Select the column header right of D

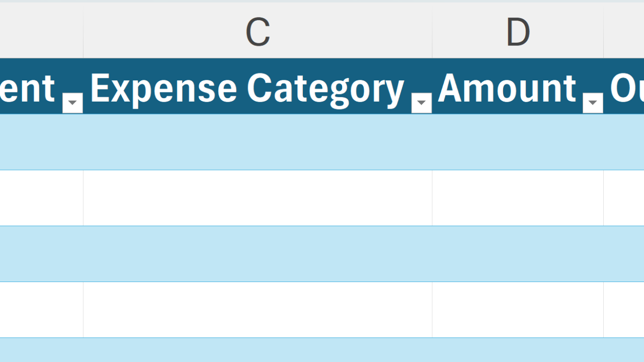625,32
